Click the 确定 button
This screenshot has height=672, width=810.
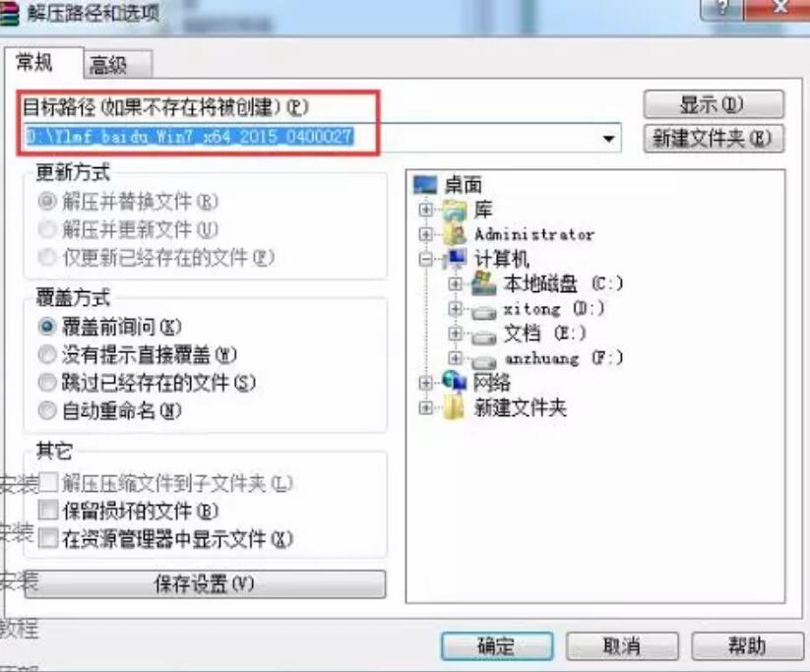click(496, 645)
